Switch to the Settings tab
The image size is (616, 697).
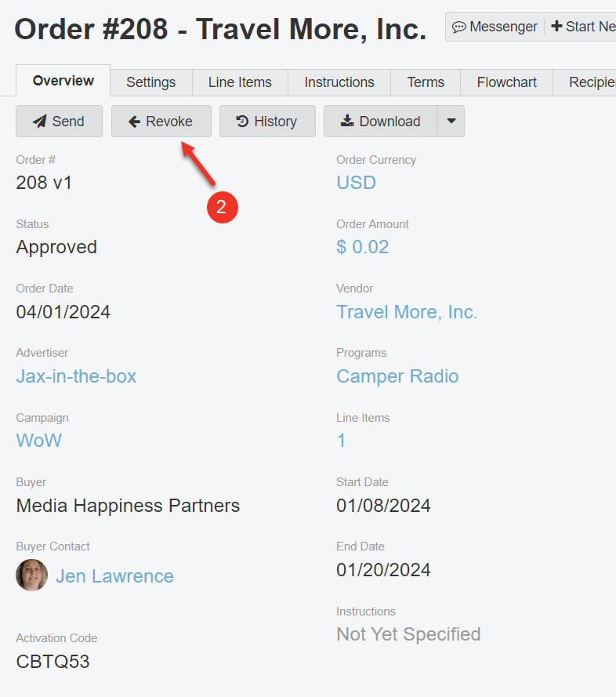[x=150, y=82]
